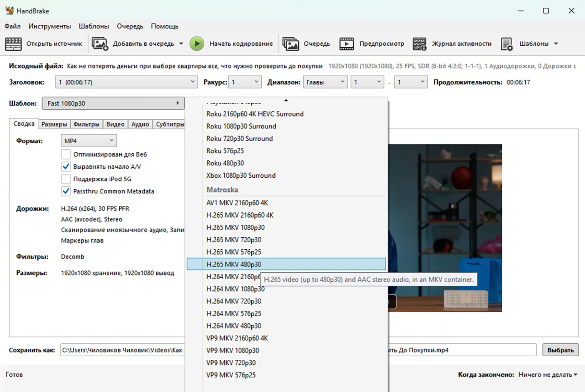Open the Формат MP4 dropdown

[x=89, y=140]
